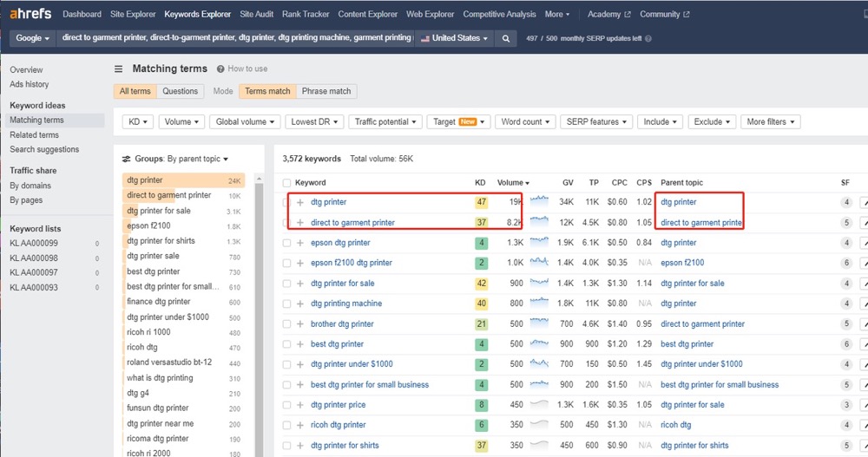
Task: Expand the More filters dropdown
Action: pyautogui.click(x=771, y=121)
